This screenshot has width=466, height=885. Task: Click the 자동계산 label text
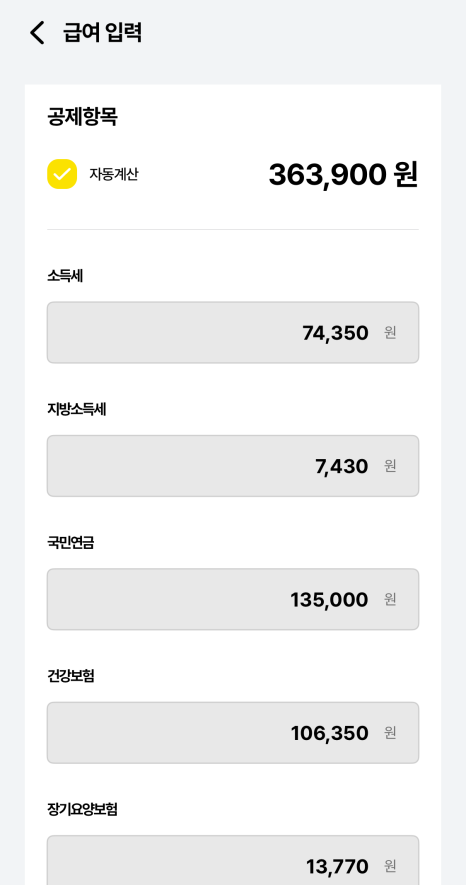(x=113, y=174)
